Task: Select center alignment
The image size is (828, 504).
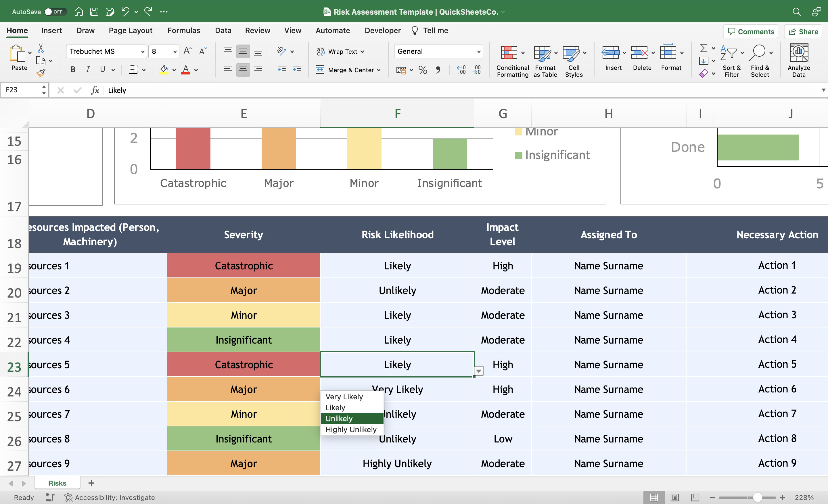Action: [x=243, y=70]
